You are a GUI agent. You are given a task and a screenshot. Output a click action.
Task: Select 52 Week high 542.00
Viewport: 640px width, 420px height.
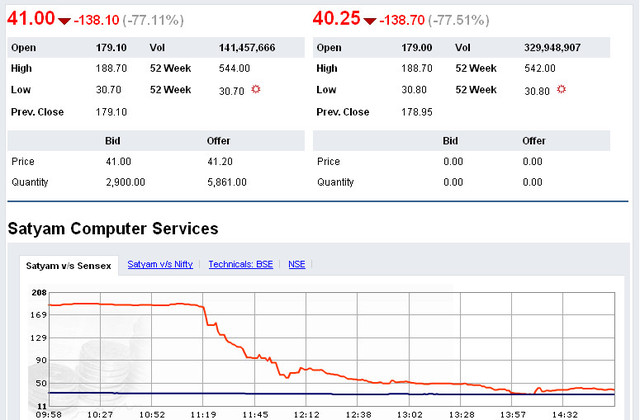pos(540,68)
